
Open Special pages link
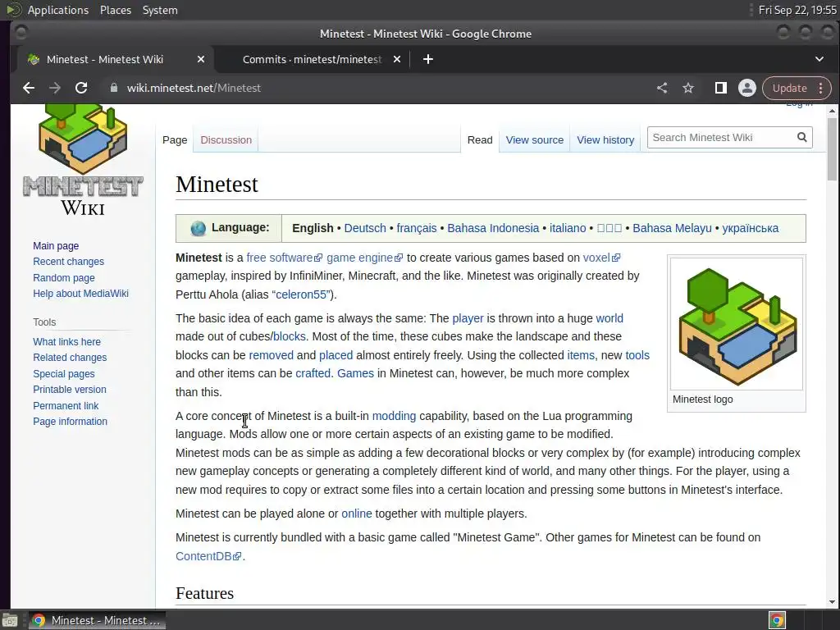coord(63,373)
